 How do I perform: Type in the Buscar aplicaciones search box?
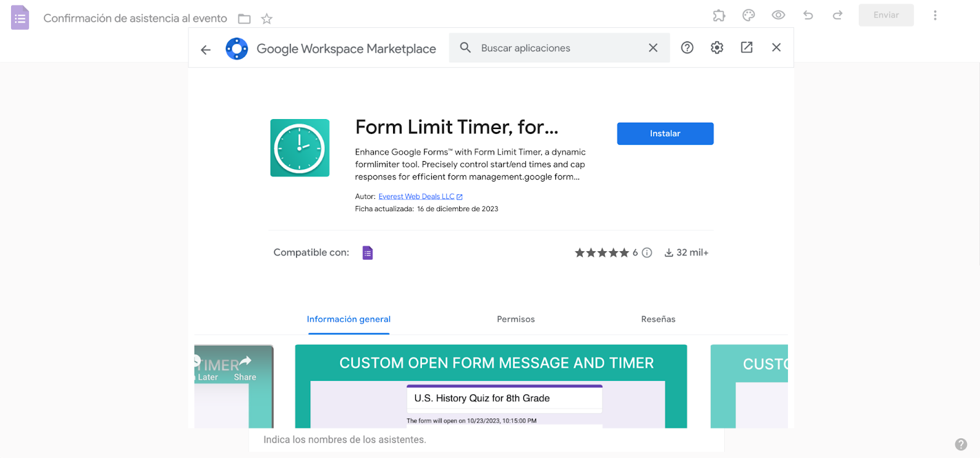(556, 48)
